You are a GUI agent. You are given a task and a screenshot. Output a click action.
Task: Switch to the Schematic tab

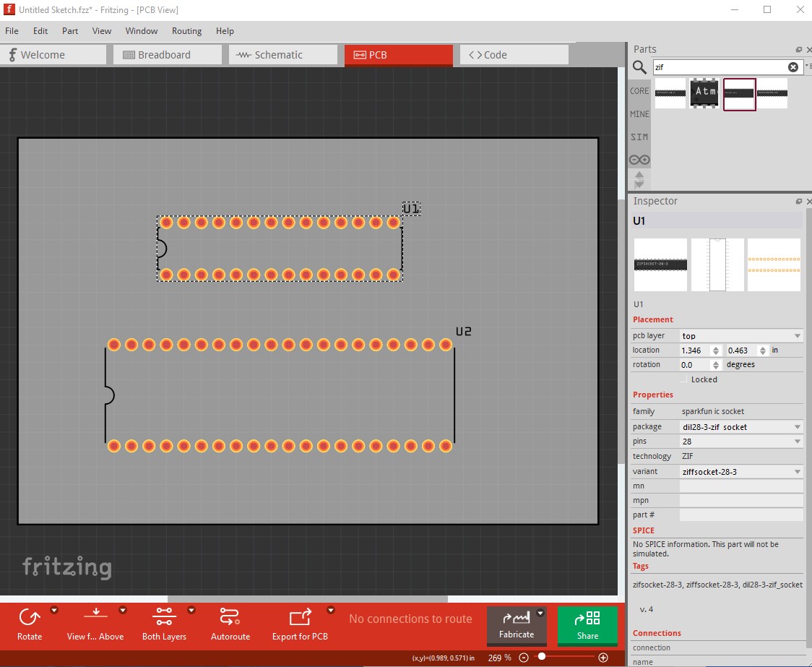[x=282, y=55]
